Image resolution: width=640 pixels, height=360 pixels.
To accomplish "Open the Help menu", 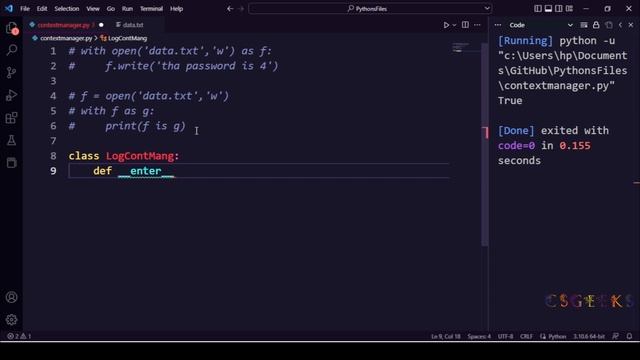I will (176, 9).
